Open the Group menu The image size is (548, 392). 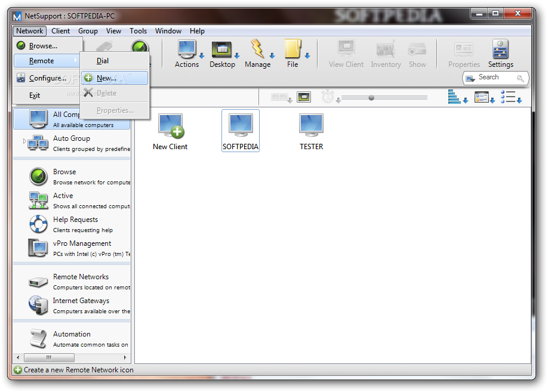tap(88, 31)
